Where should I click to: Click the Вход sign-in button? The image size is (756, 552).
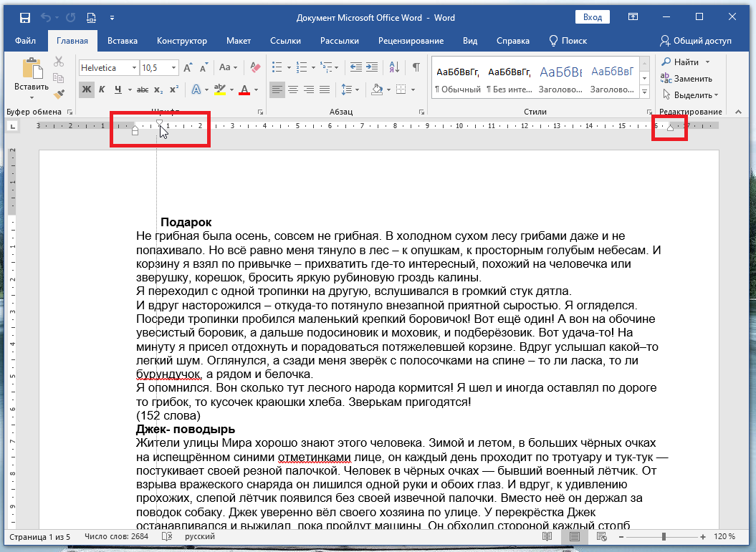coord(593,17)
